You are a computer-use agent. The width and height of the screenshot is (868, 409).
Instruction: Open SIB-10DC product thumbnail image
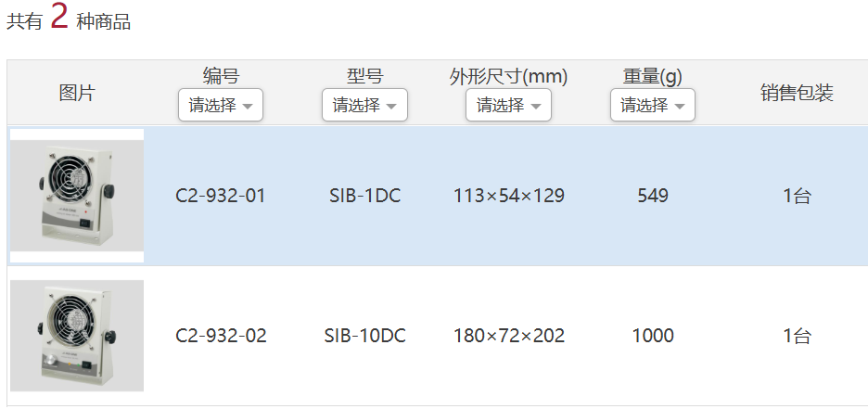click(77, 336)
